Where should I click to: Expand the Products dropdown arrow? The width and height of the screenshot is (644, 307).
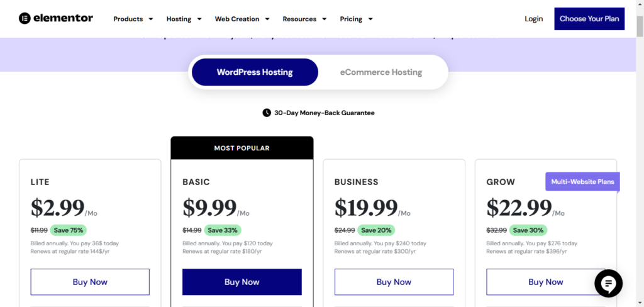tap(151, 19)
